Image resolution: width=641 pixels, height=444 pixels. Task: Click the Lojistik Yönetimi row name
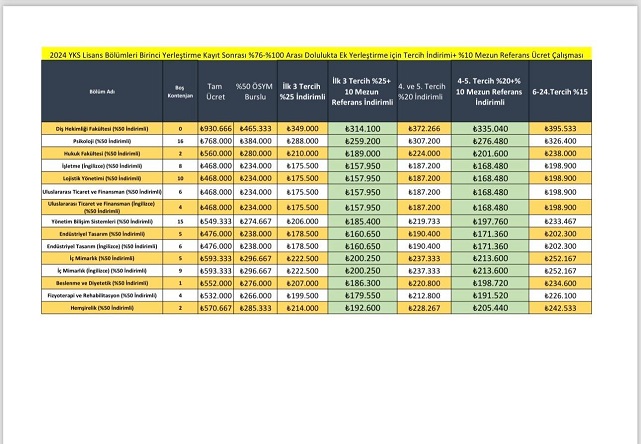coord(102,178)
